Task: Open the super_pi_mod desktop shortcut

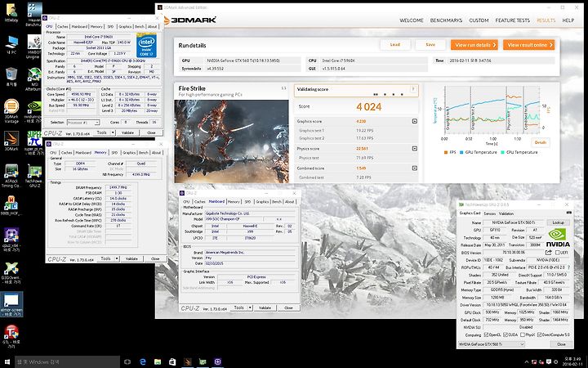Action: pyautogui.click(x=34, y=142)
